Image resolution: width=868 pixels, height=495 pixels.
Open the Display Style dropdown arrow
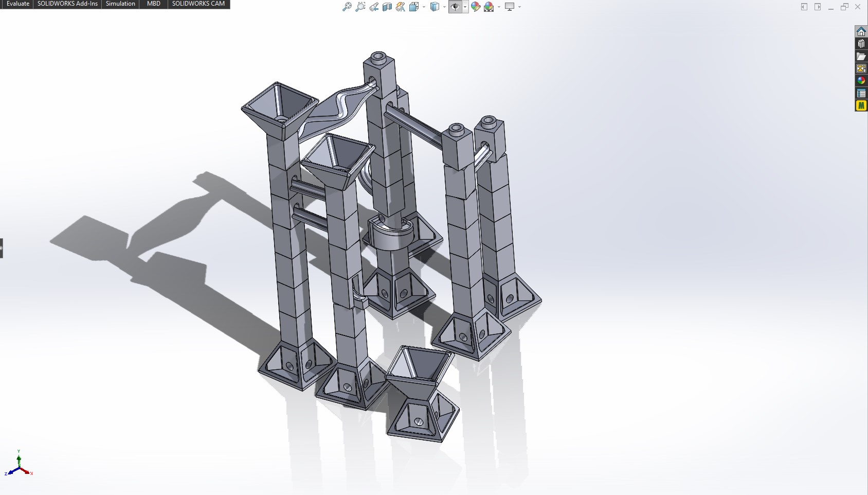pyautogui.click(x=444, y=7)
